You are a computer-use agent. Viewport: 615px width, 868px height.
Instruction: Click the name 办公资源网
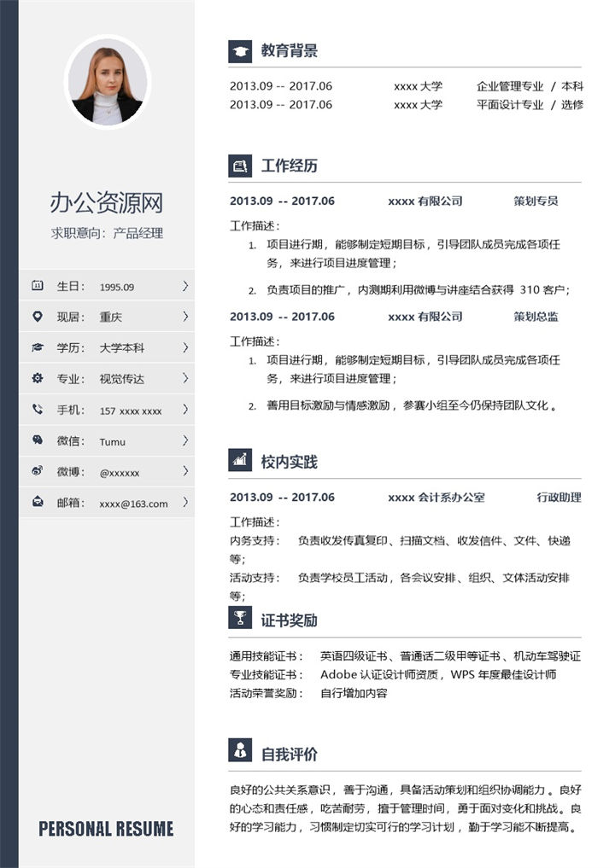tap(107, 202)
